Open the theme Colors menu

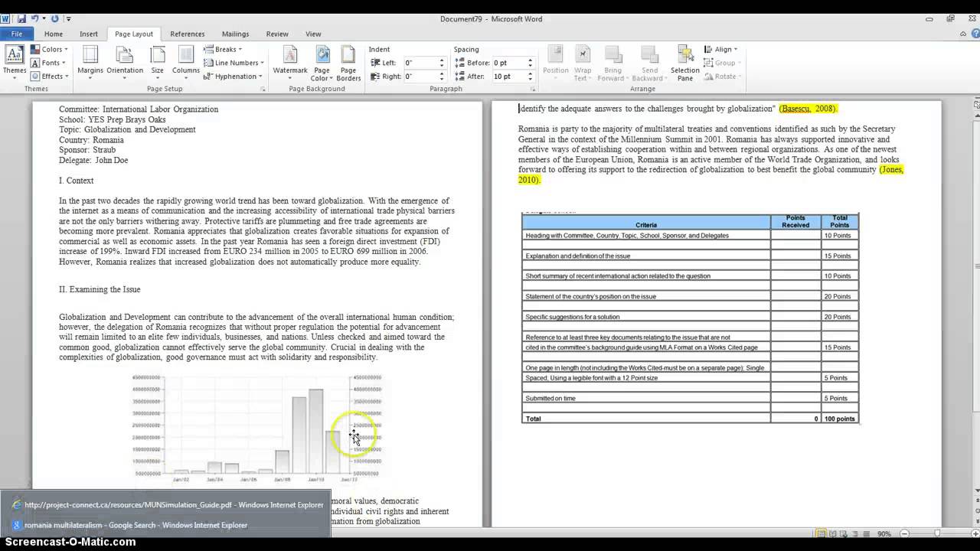point(47,50)
